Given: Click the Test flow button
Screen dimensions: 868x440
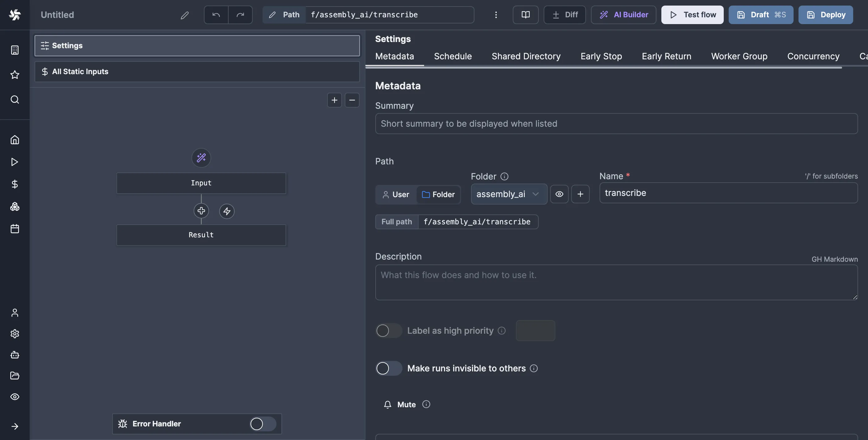Looking at the screenshot, I should click(692, 15).
